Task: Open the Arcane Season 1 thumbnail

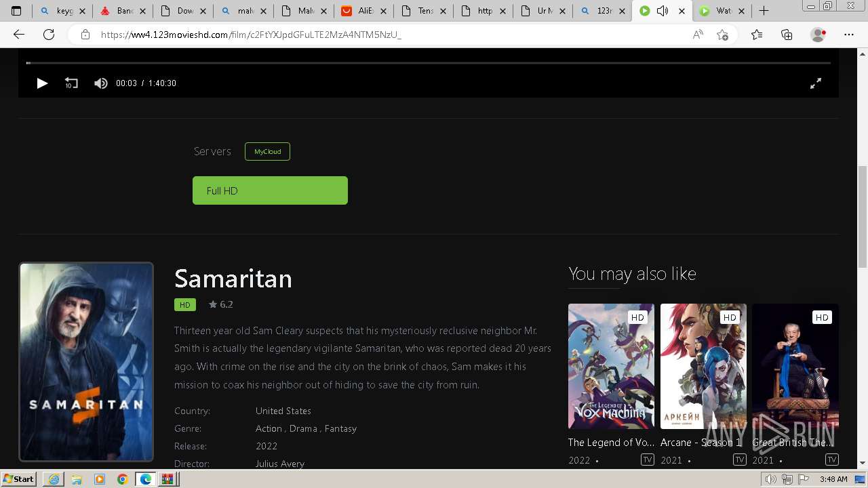Action: coord(703,366)
